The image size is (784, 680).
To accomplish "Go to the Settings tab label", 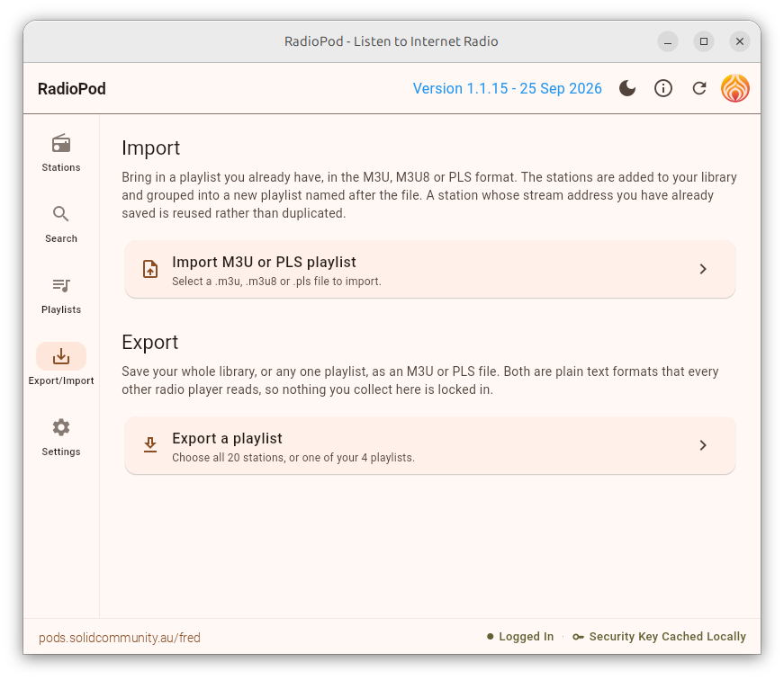I will pyautogui.click(x=61, y=452).
